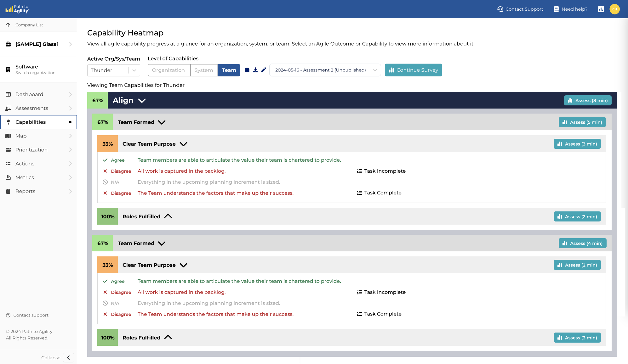Select the Organization capability level
The image size is (628, 364).
click(168, 70)
